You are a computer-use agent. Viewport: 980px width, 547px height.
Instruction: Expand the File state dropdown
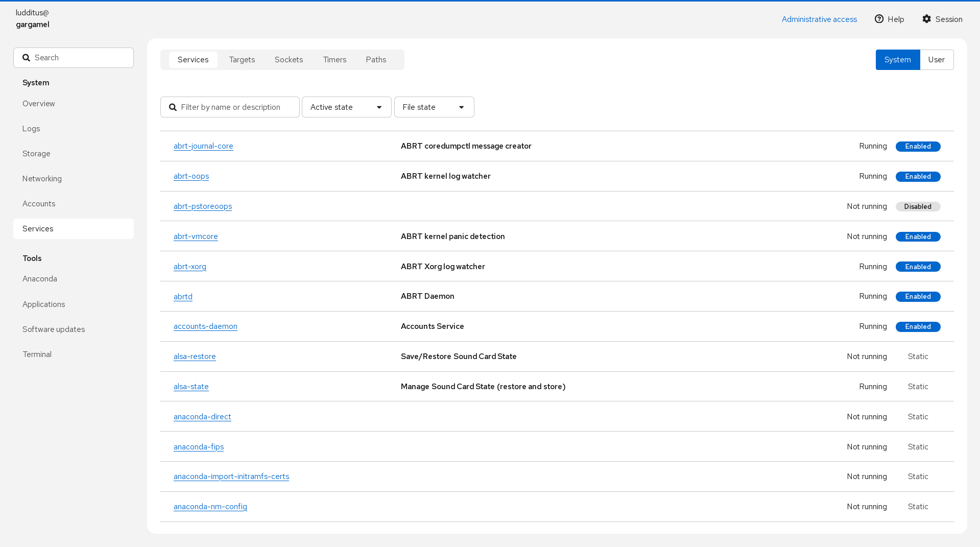point(434,107)
